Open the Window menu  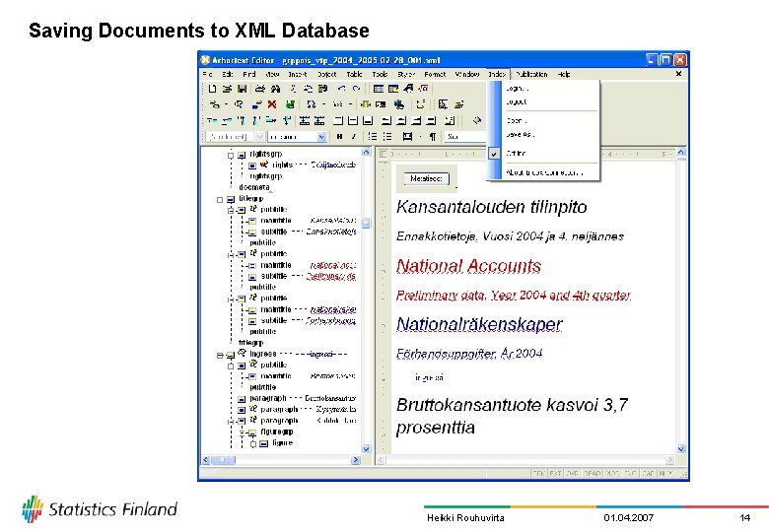(467, 74)
